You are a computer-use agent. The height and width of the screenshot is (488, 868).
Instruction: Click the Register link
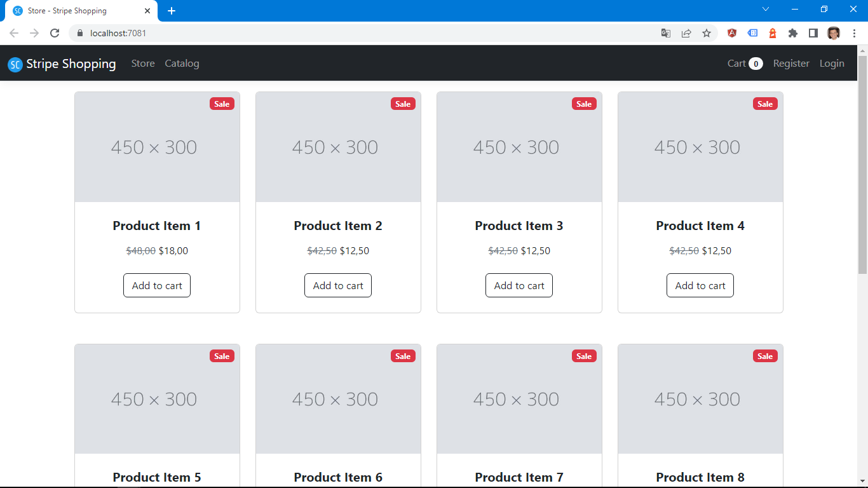coord(791,64)
